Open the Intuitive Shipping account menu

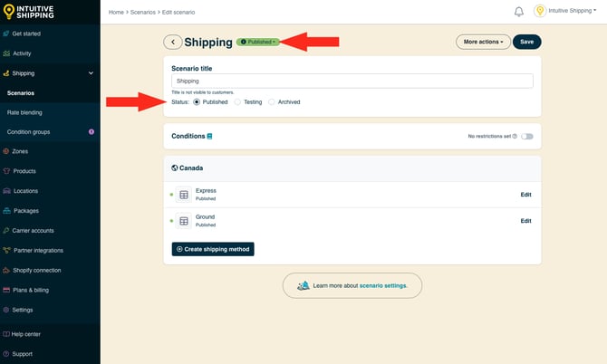pos(572,12)
